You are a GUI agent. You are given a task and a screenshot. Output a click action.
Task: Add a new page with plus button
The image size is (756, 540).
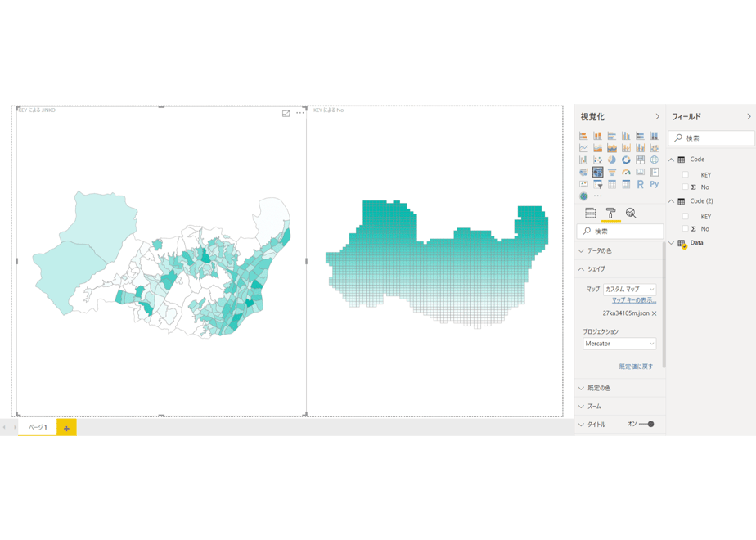point(66,428)
